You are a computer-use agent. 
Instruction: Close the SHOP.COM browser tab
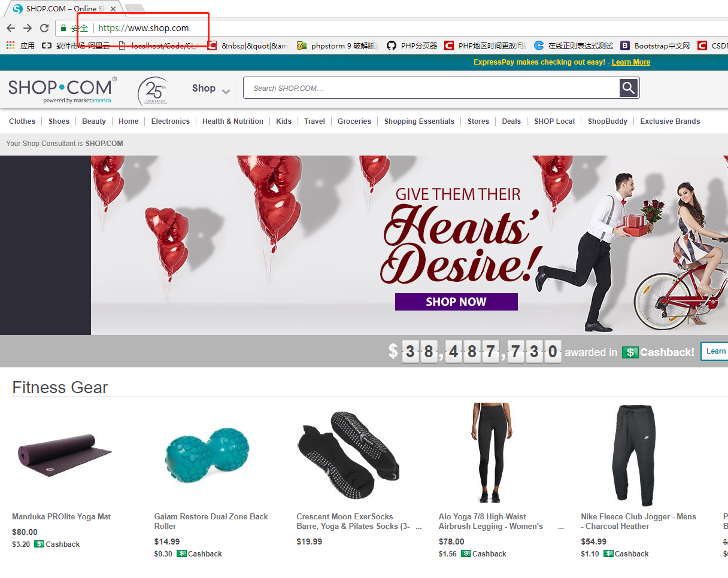pos(113,9)
